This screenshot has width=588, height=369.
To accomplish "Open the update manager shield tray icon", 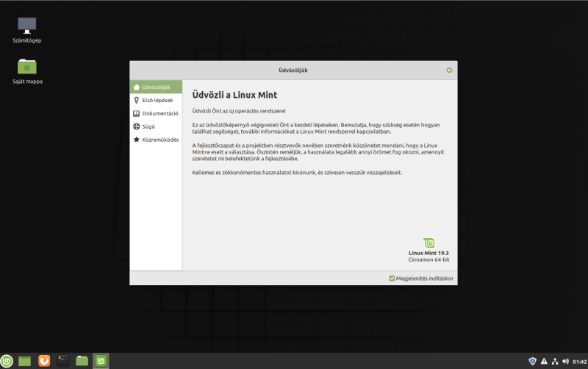I will point(532,362).
